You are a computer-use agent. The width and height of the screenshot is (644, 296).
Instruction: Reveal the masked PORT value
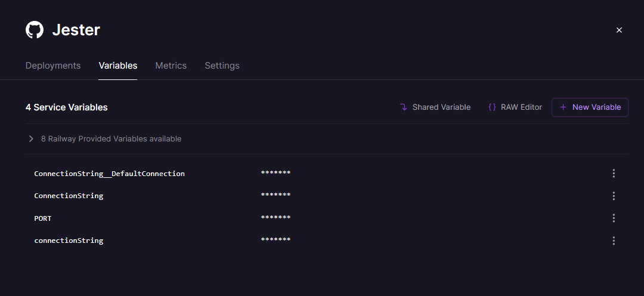pos(275,218)
